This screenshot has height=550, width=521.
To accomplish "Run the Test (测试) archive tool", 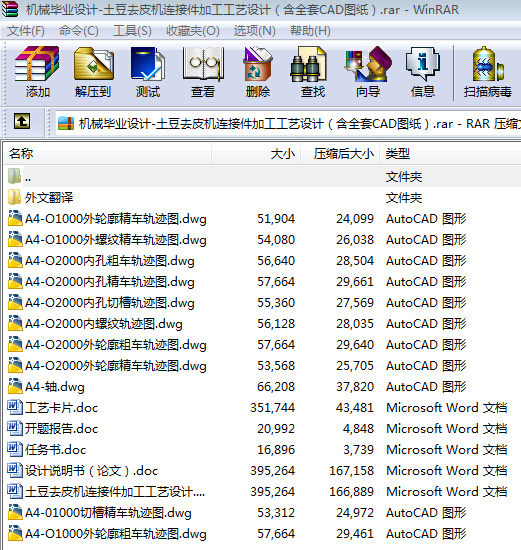I will [x=148, y=72].
